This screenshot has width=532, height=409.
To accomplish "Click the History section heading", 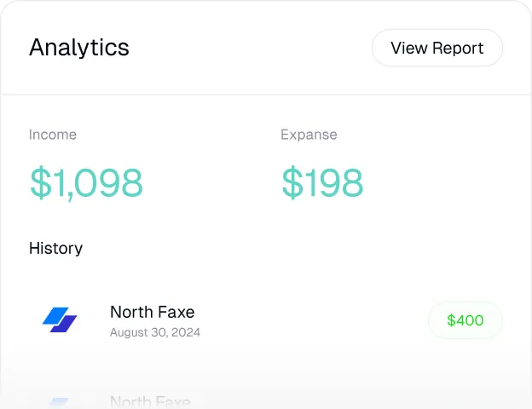I will point(55,248).
